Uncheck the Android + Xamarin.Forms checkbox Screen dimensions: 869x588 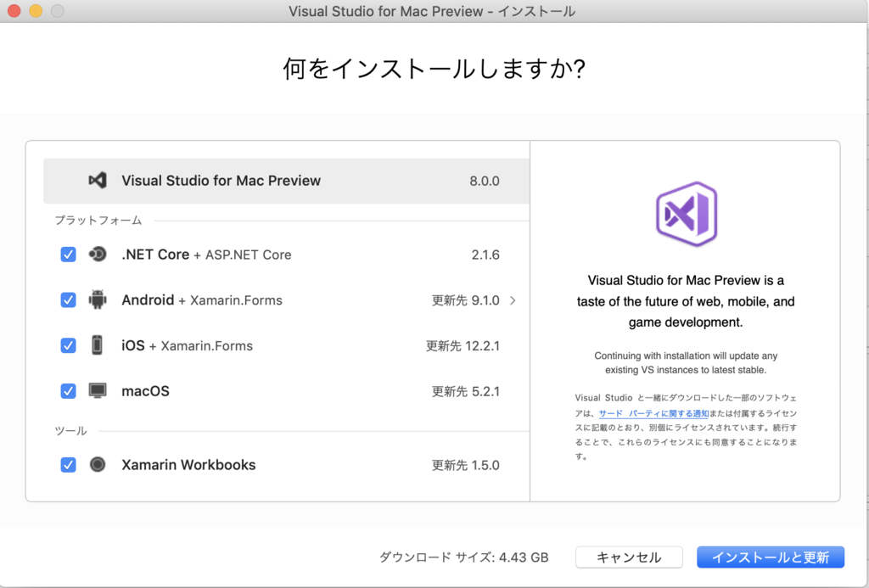pyautogui.click(x=68, y=300)
